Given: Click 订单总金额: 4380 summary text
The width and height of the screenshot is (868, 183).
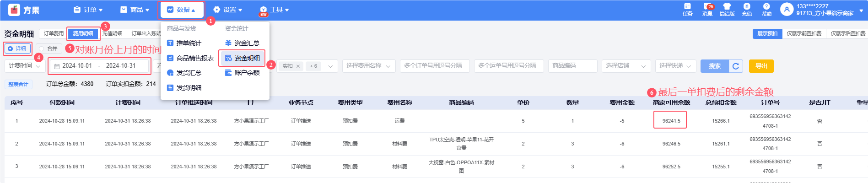Looking at the screenshot, I should 70,84.
